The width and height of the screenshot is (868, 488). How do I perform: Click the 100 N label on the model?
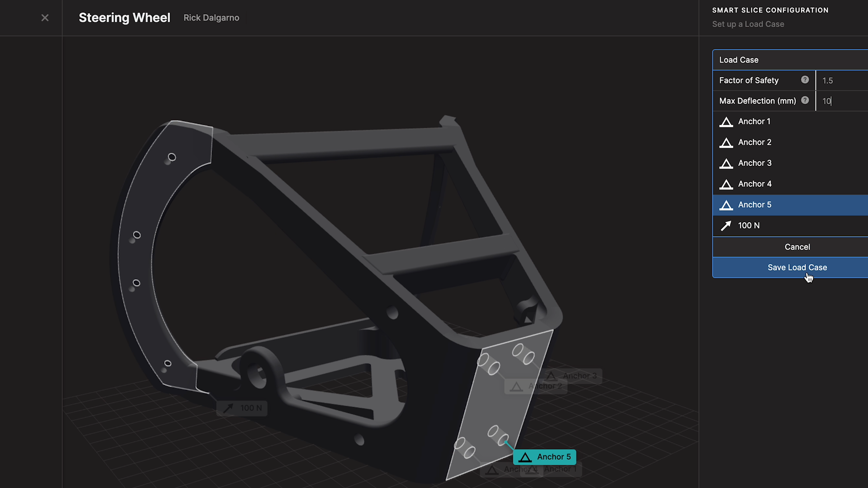coord(242,408)
